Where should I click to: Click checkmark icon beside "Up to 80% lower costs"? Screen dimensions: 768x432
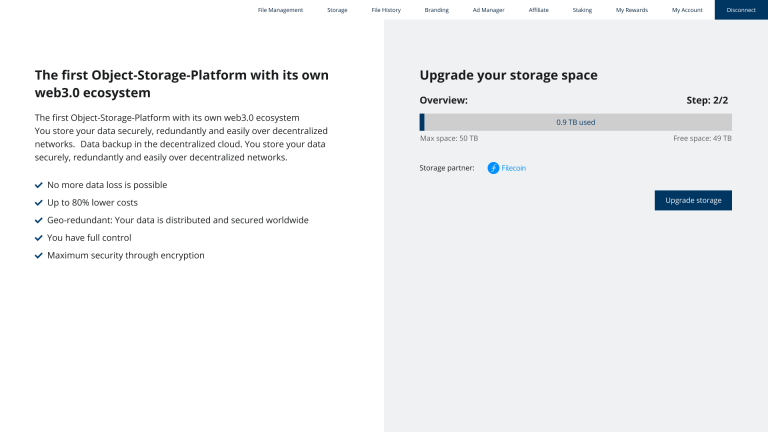[39, 203]
